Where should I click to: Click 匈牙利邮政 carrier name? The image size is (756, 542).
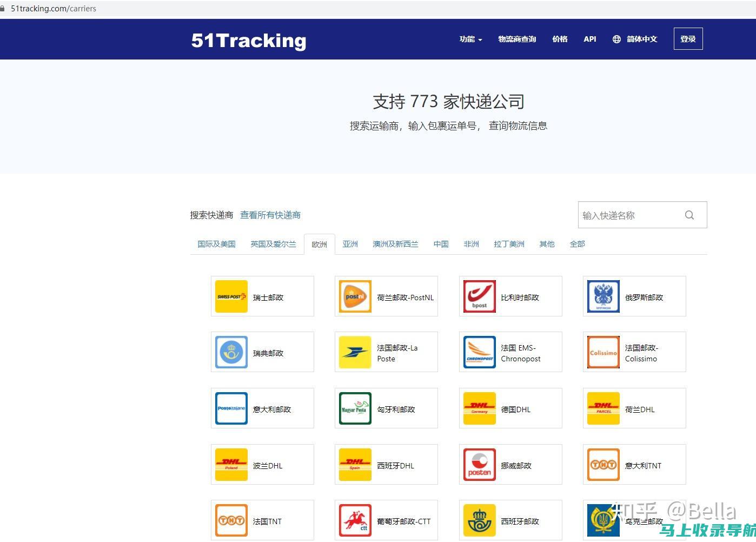point(396,409)
